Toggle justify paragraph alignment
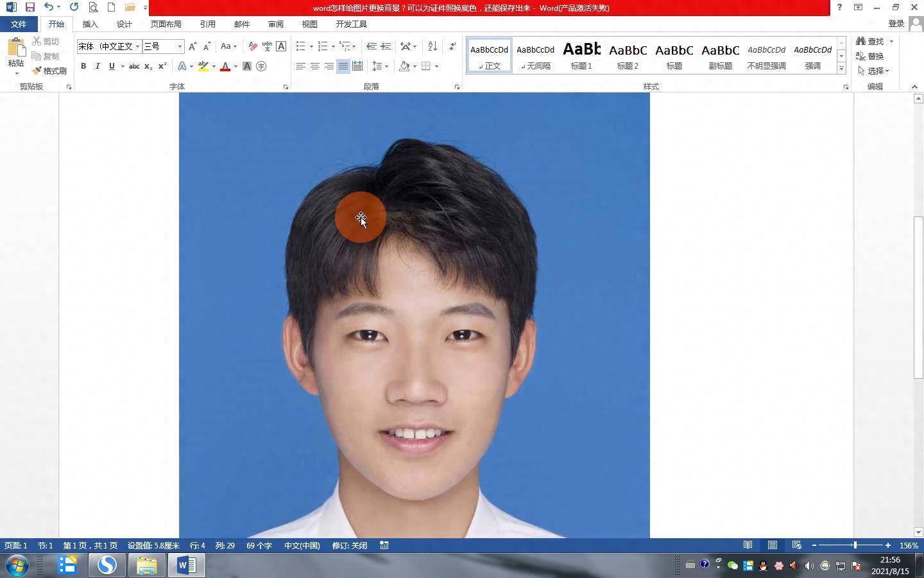Image resolution: width=924 pixels, height=578 pixels. tap(343, 66)
